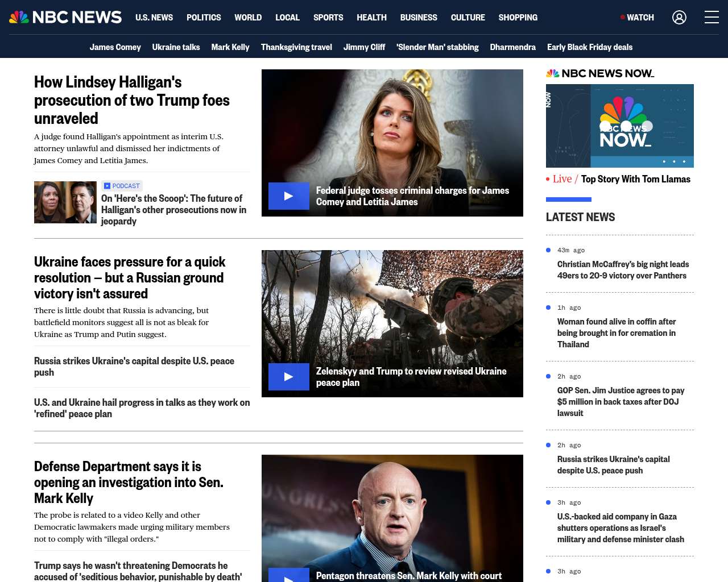The height and width of the screenshot is (582, 728).
Task: Select the James Comey trending topic
Action: click(115, 47)
